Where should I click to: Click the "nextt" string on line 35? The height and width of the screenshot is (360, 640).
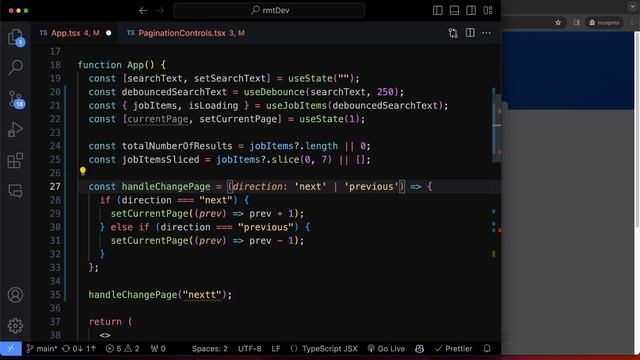(202, 295)
